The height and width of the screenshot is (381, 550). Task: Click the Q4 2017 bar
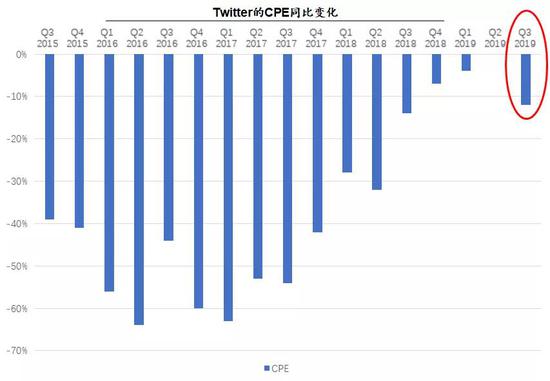(317, 143)
